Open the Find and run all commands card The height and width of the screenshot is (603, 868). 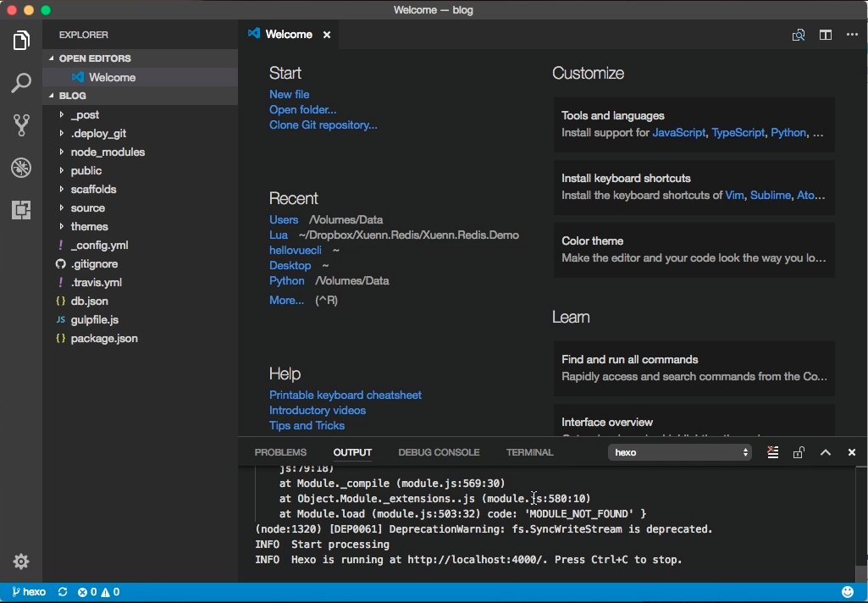coord(694,368)
